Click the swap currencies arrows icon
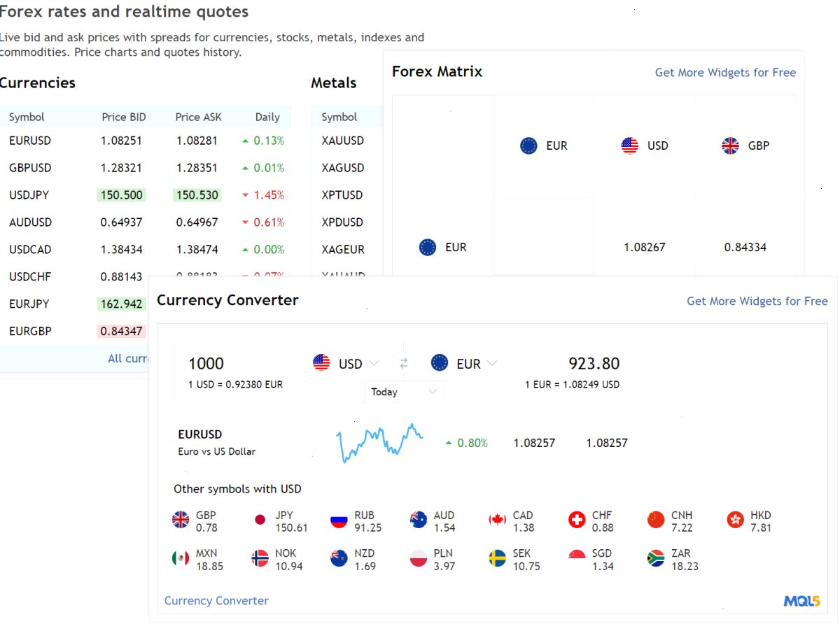Image resolution: width=840 pixels, height=624 pixels. coord(404,363)
